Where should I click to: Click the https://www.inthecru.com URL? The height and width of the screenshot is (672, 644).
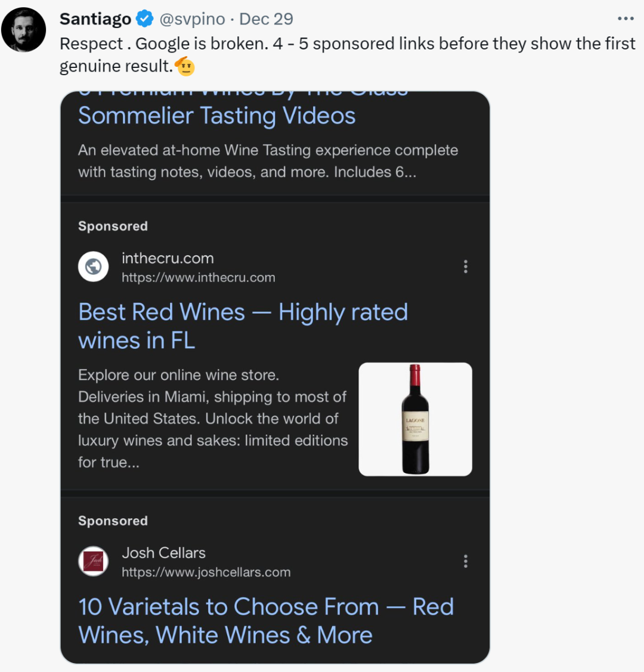tap(199, 277)
